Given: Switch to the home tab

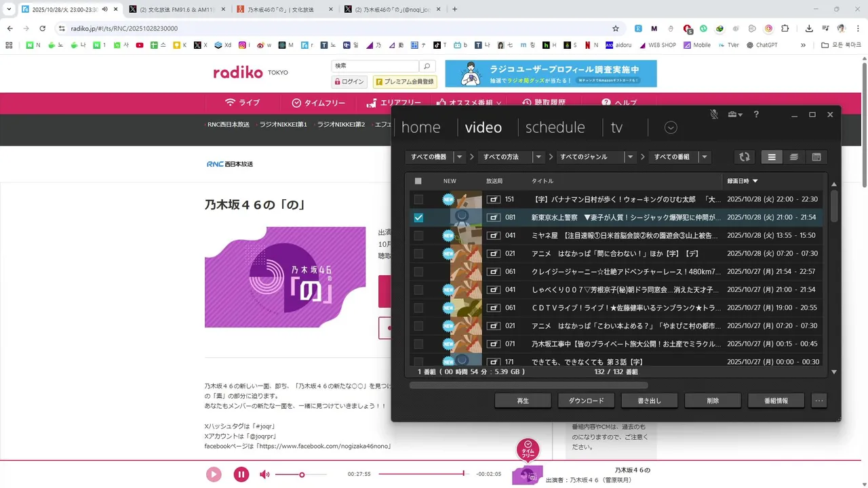Looking at the screenshot, I should (420, 127).
